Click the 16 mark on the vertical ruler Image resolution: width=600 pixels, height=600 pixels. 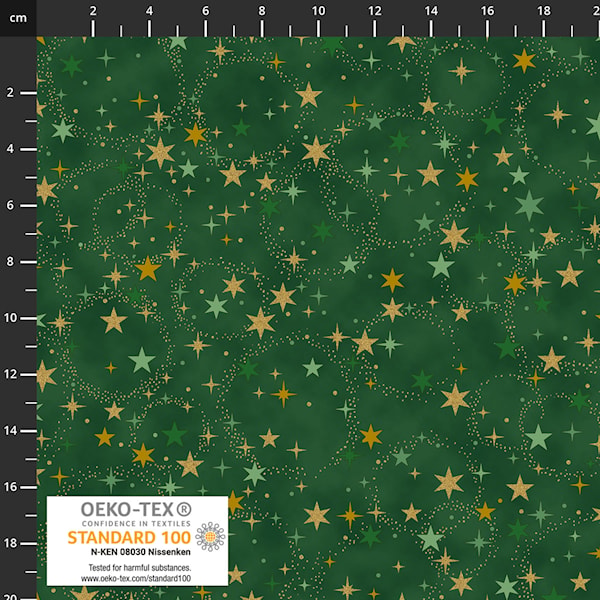coord(10,487)
